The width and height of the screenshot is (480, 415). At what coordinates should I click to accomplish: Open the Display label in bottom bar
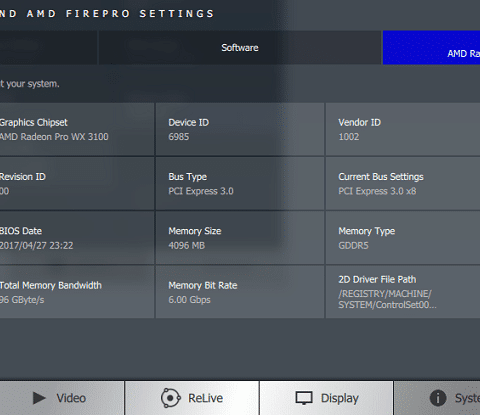[x=340, y=398]
